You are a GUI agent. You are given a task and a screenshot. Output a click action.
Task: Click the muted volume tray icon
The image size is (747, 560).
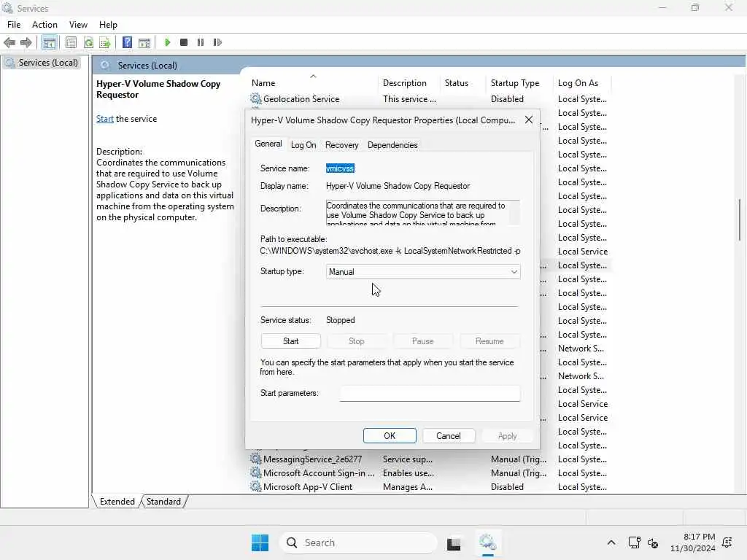tap(653, 542)
